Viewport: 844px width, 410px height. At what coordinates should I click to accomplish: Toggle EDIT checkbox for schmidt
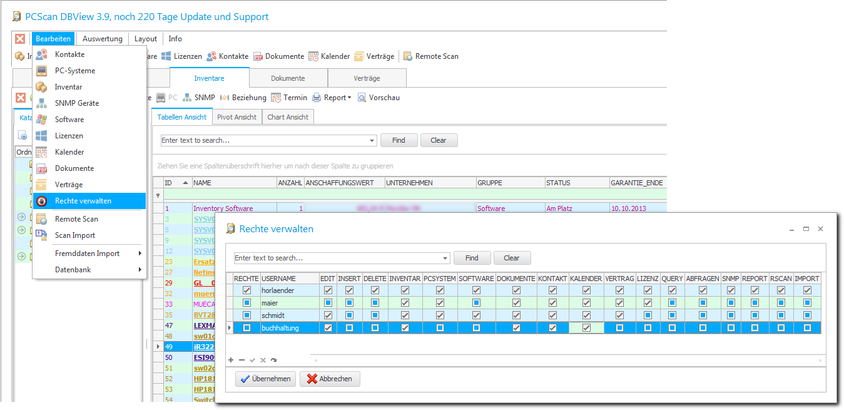point(328,315)
